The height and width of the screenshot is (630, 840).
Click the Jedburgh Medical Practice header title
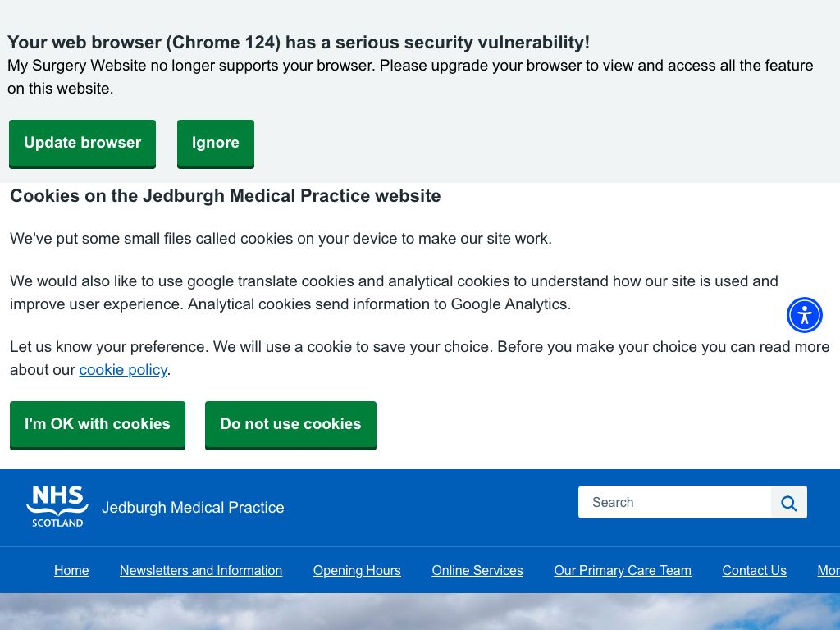(193, 507)
